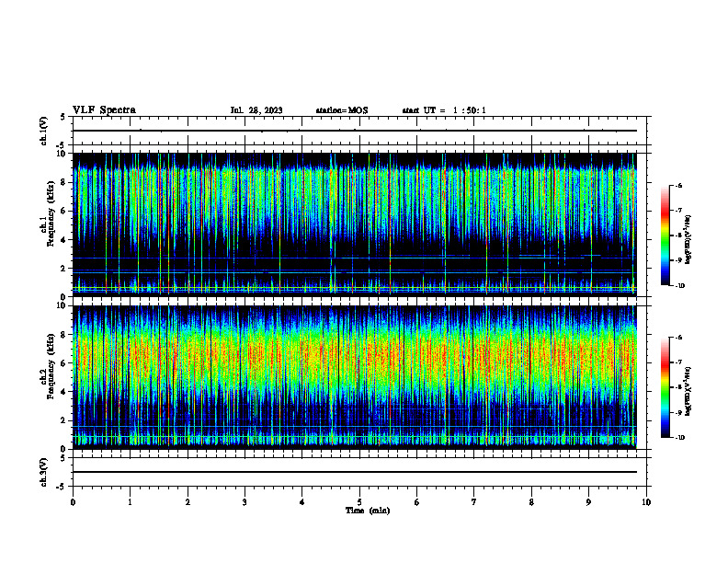
Task: Click the "start UT = 1:50:1" header text
Action: (444, 110)
